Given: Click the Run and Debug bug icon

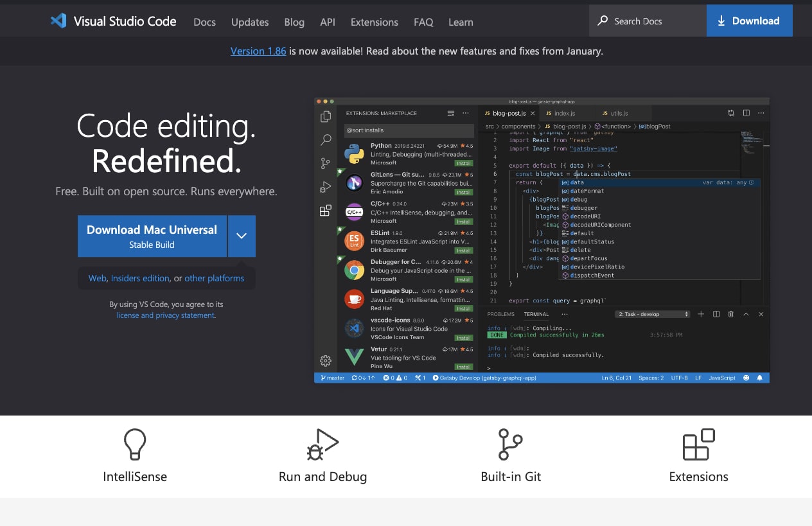Looking at the screenshot, I should (x=322, y=445).
